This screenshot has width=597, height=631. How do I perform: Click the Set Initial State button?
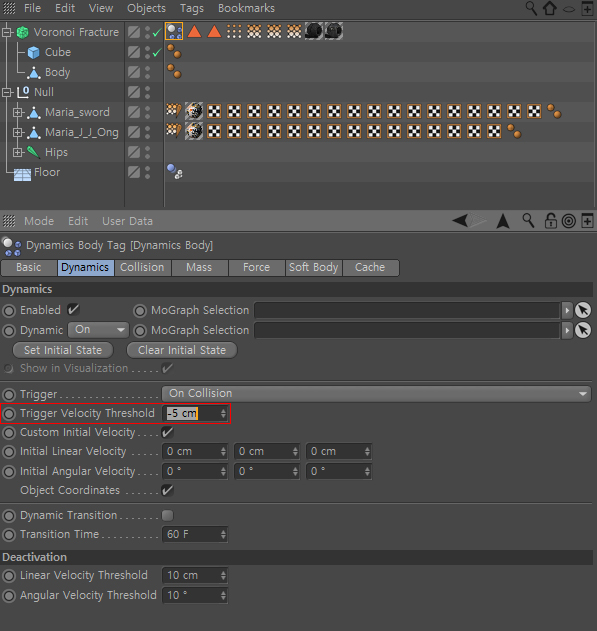click(63, 350)
